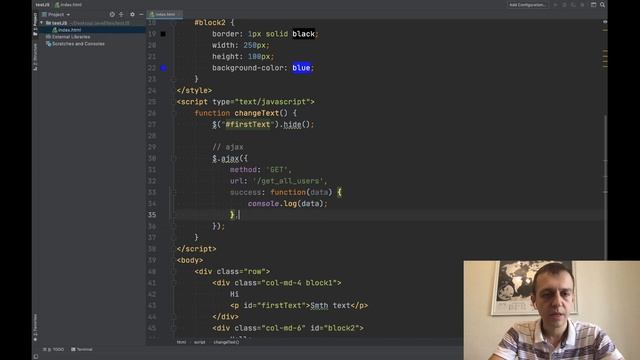Open the Terminal tool window tab
This screenshot has width=640, height=360.
click(x=82, y=349)
